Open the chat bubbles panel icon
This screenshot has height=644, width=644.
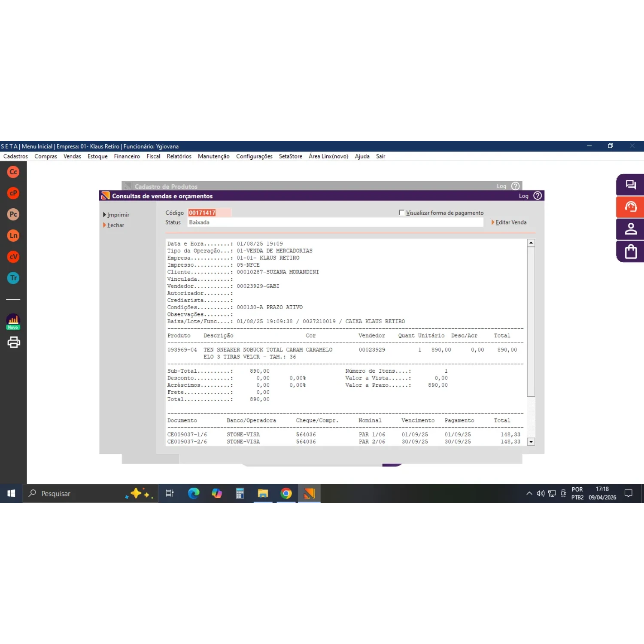click(x=630, y=185)
